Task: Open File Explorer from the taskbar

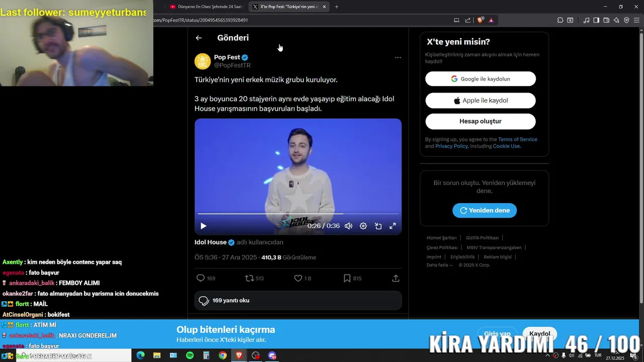Action: click(x=156, y=355)
